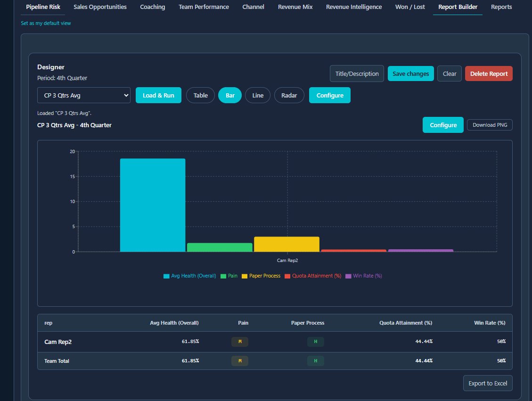Select the Line chart type
Viewport: 532px width, 401px height.
click(257, 95)
